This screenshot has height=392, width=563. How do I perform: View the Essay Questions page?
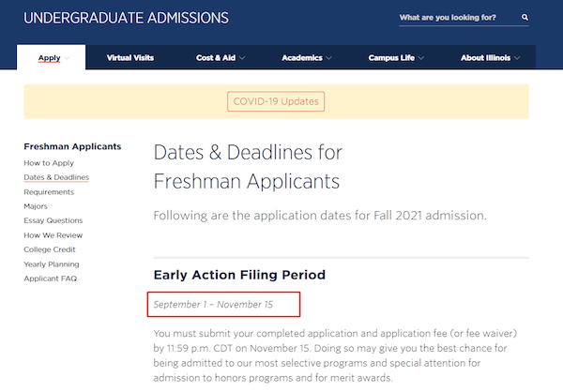(53, 220)
